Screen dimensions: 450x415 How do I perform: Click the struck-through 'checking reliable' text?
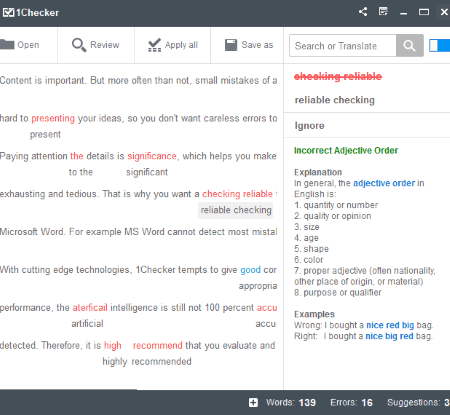click(338, 76)
